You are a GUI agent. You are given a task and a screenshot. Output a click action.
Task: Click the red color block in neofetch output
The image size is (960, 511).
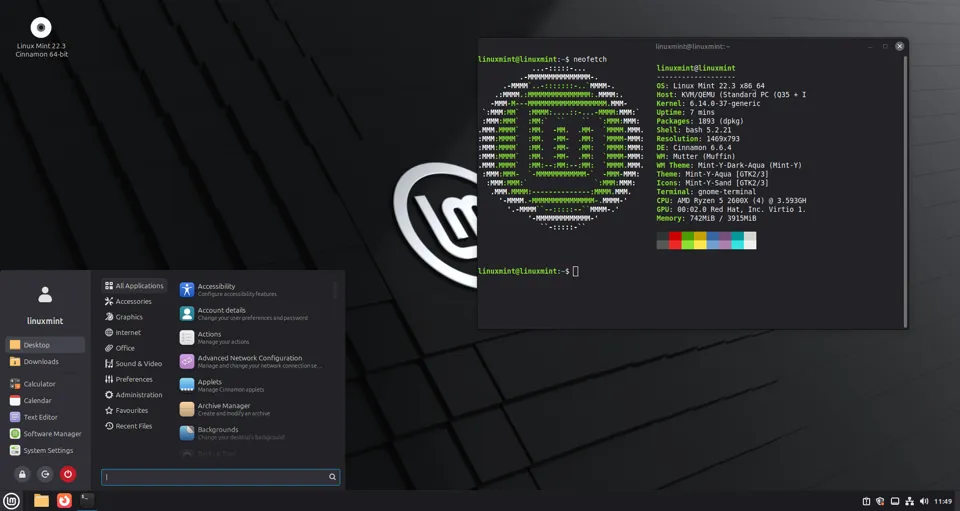tap(675, 241)
